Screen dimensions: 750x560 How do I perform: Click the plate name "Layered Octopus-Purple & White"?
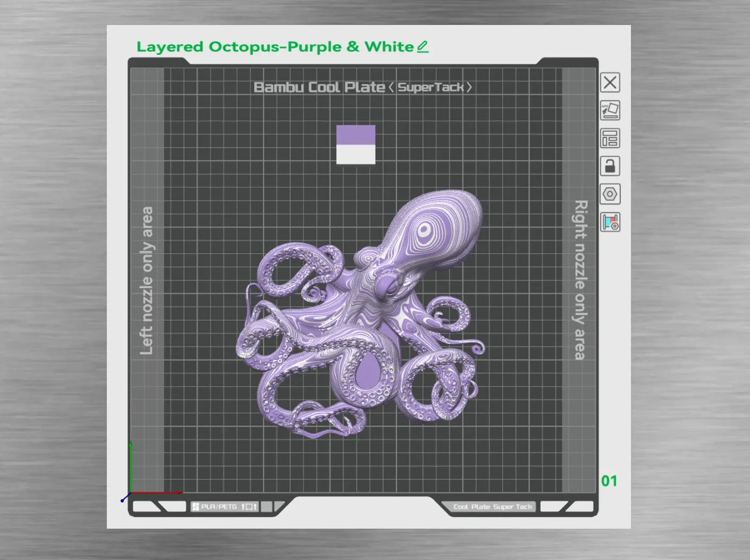[275, 47]
